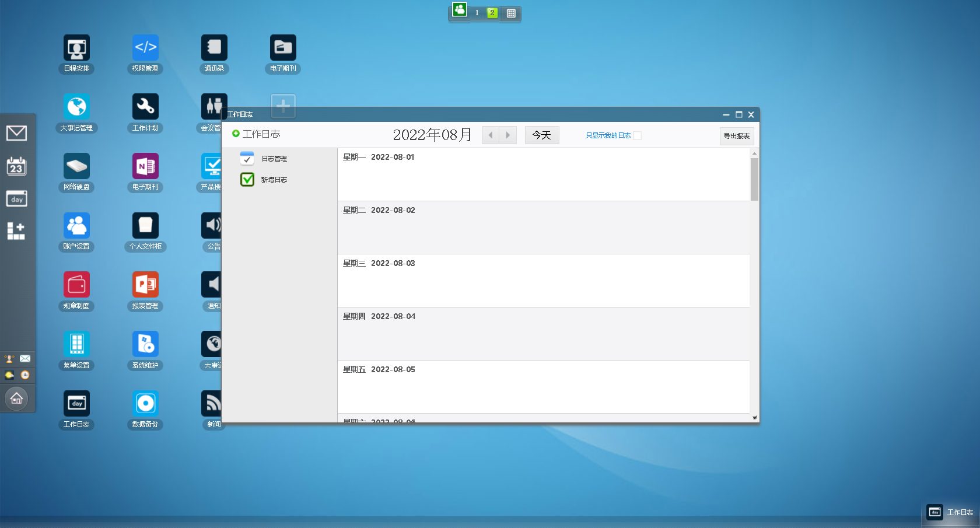Go to previous month arrow
The height and width of the screenshot is (528, 980).
pyautogui.click(x=491, y=135)
